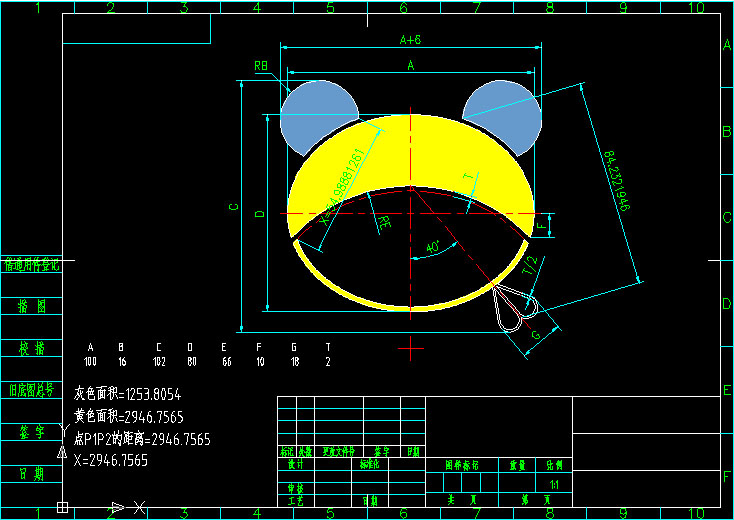Click the red crosshair marker below the drawing
734x520 pixels.
point(411,347)
